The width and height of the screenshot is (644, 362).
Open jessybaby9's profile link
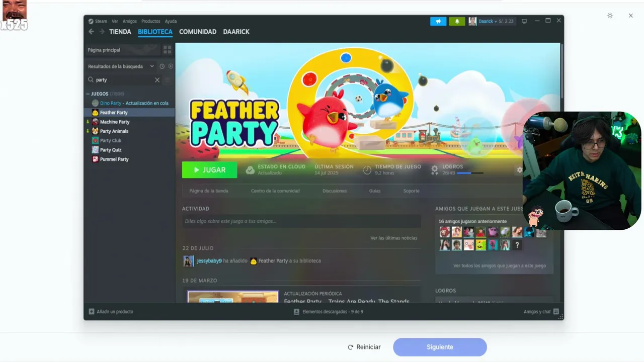click(209, 261)
